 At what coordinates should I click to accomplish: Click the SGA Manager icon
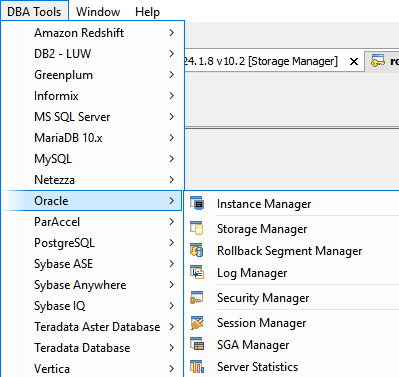point(197,344)
